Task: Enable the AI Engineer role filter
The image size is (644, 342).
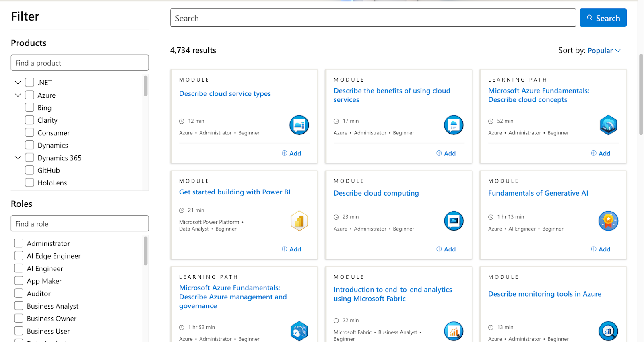Action: (19, 268)
